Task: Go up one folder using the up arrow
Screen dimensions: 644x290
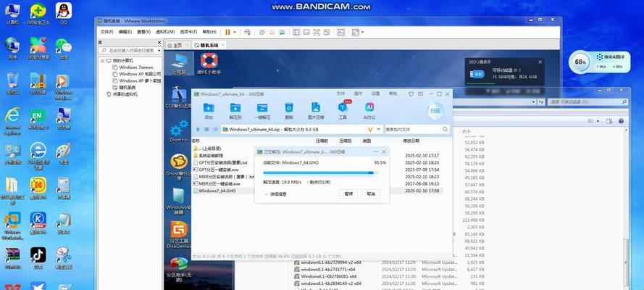Action: tap(198, 129)
